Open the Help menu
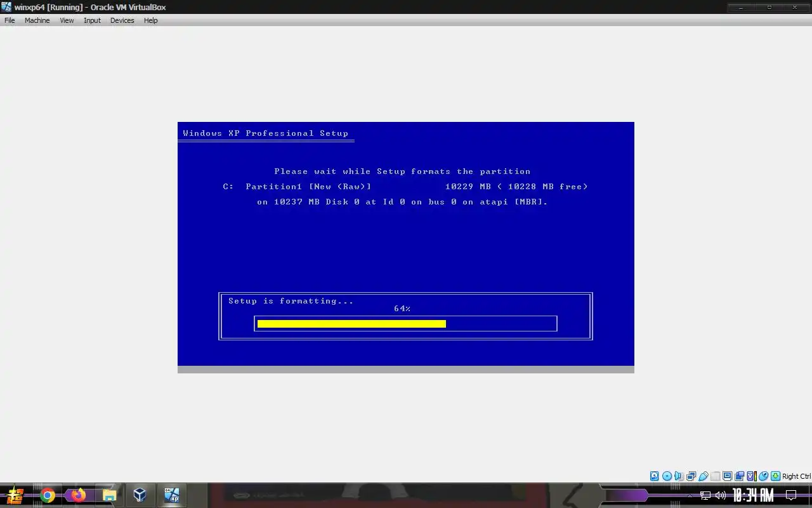 point(150,20)
